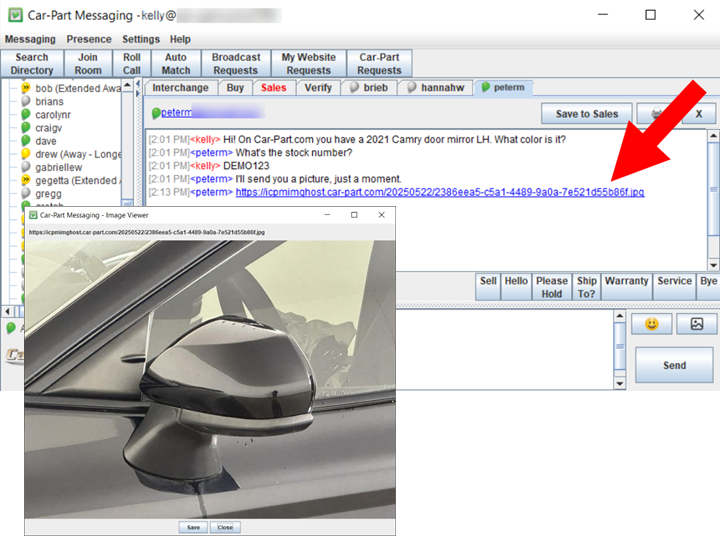The height and width of the screenshot is (536, 720).
Task: Click dave's green presence icon
Action: coord(26,141)
